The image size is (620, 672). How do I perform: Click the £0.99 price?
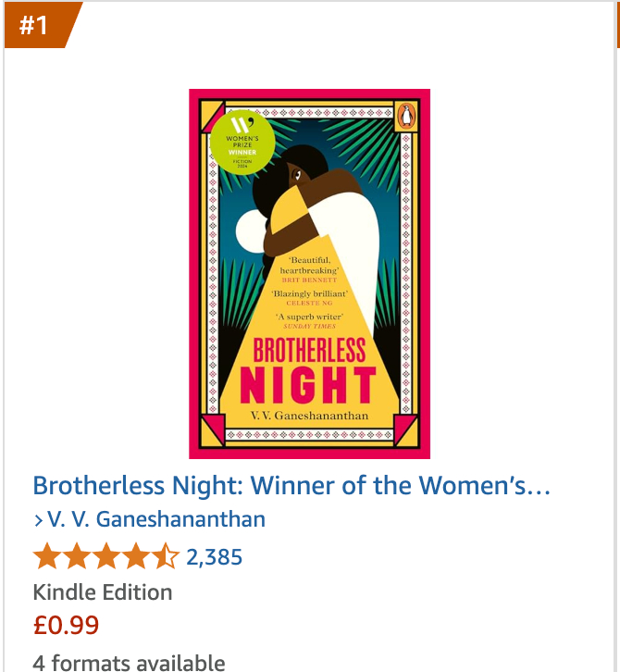pyautogui.click(x=66, y=626)
